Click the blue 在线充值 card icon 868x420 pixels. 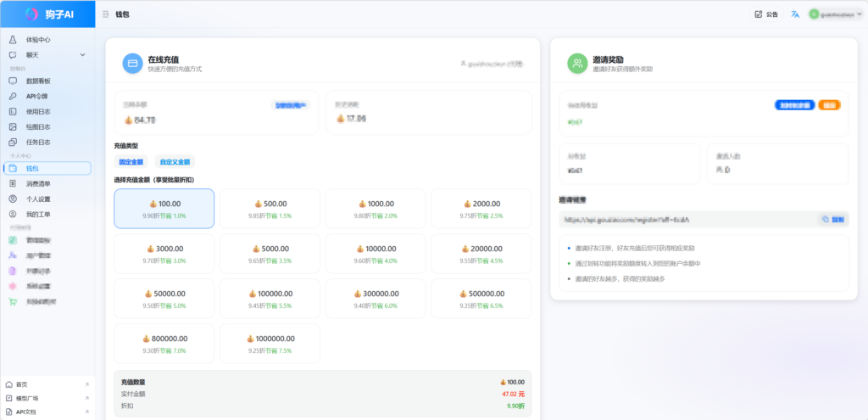pos(133,64)
